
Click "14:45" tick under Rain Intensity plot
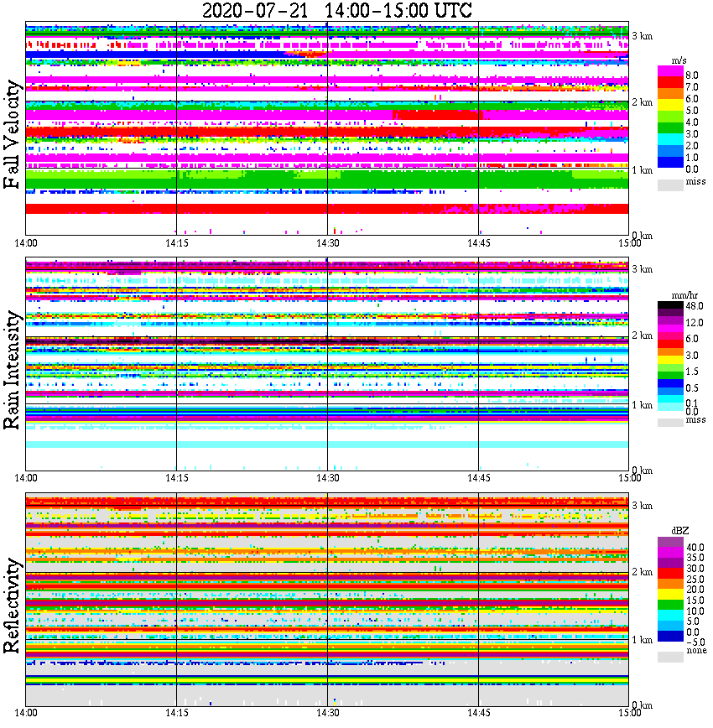tap(478, 478)
